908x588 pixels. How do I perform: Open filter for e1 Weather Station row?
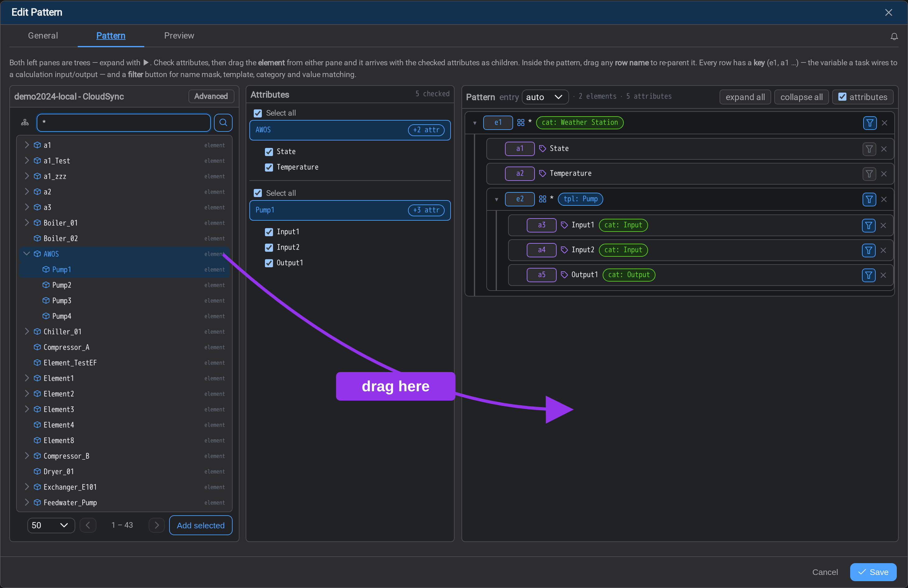(x=869, y=123)
